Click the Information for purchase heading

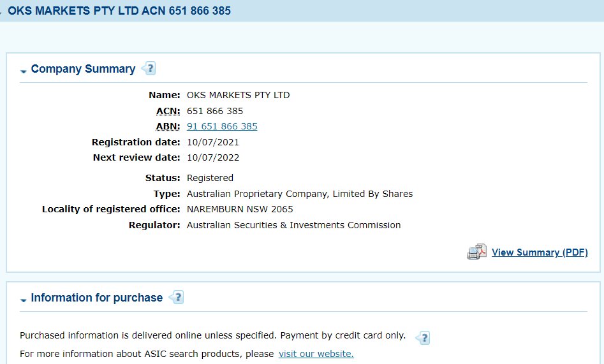[x=97, y=298]
